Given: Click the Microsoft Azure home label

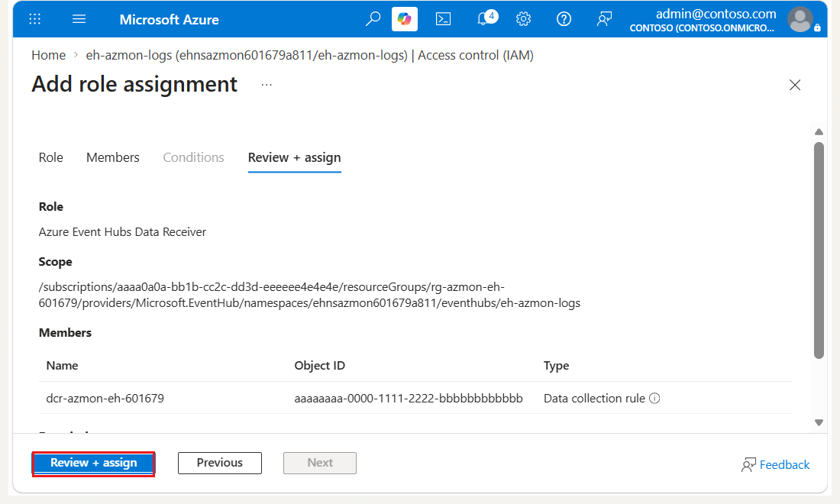Looking at the screenshot, I should 170,20.
